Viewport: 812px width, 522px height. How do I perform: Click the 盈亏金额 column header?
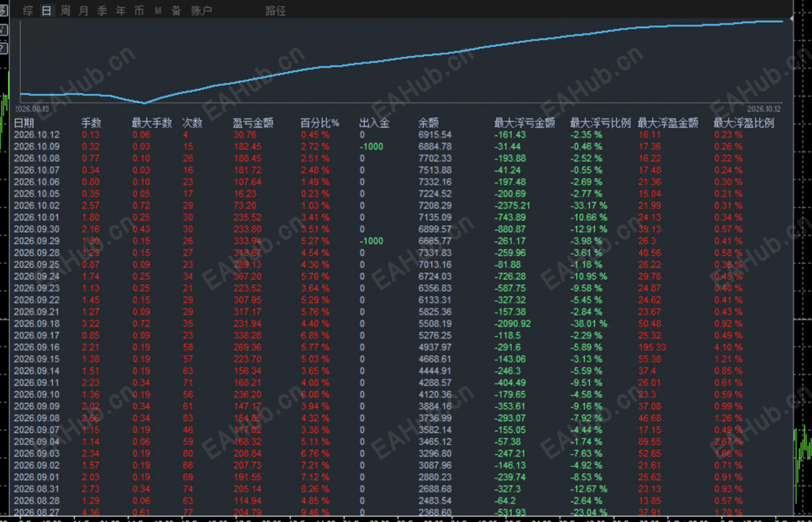(253, 123)
